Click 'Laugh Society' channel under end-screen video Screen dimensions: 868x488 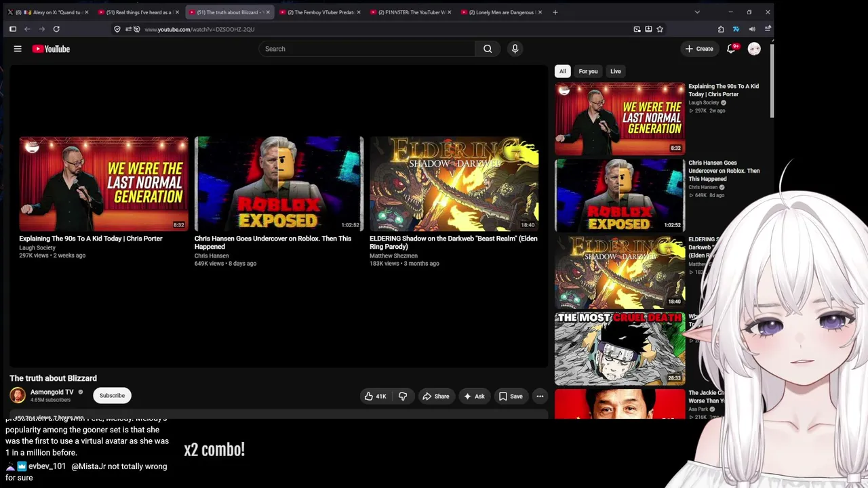[37, 248]
